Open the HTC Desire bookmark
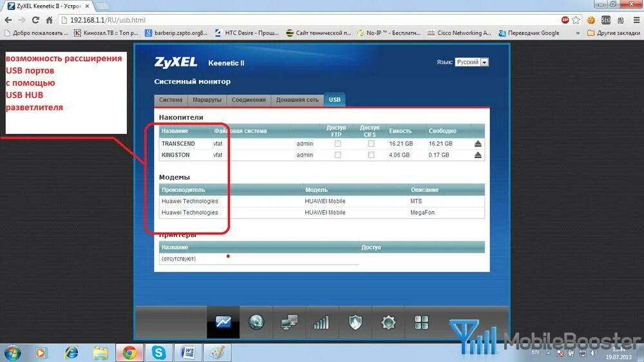Viewport: 644px width, 362px height. click(247, 33)
